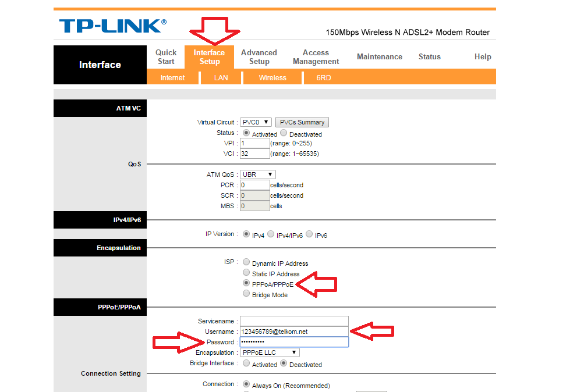Click the Password input field
This screenshot has width=584, height=392.
[x=294, y=341]
